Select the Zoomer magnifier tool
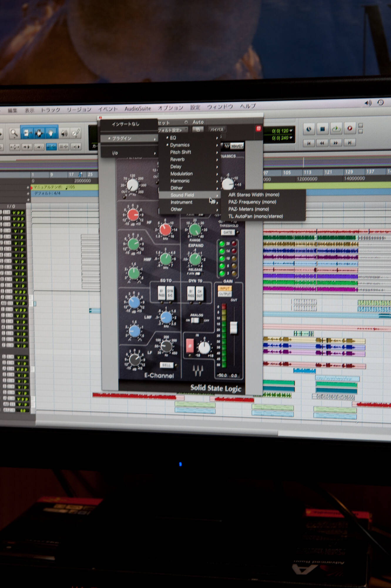391x588 pixels. 14,133
